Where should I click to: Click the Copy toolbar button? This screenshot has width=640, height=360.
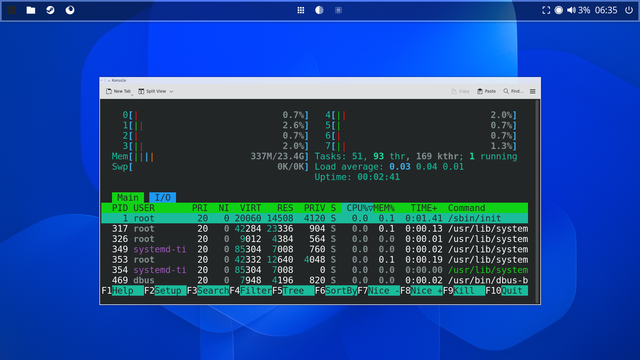tap(460, 91)
